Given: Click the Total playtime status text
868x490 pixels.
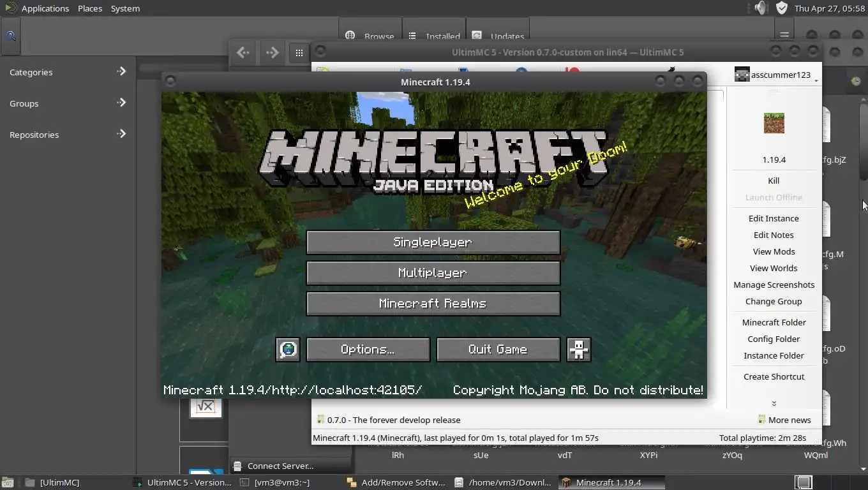Looking at the screenshot, I should 763,438.
